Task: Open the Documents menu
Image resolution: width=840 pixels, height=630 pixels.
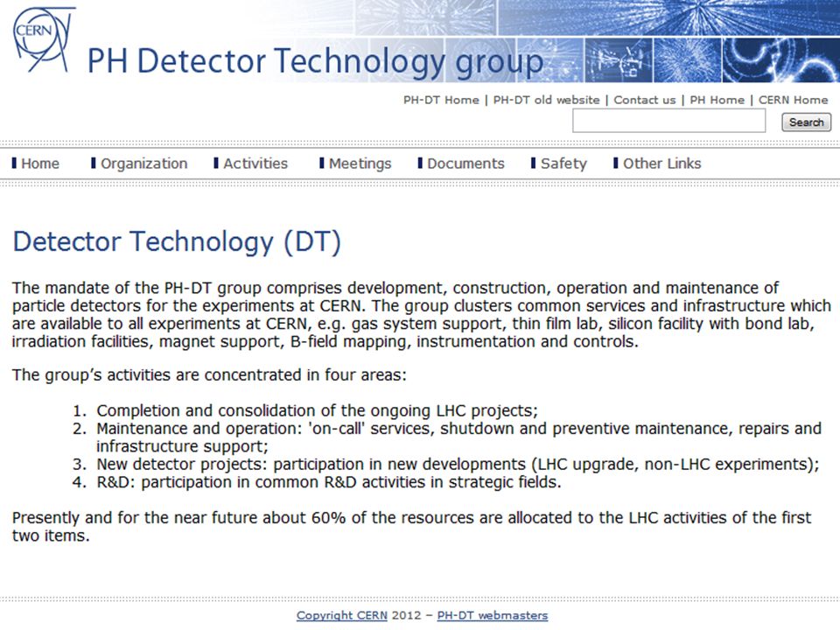Action: 461,164
